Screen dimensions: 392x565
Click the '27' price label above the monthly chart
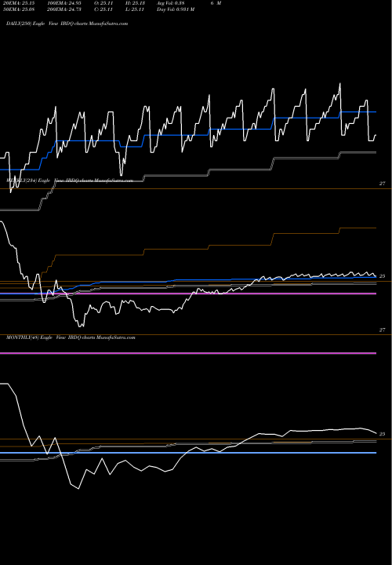point(383,330)
